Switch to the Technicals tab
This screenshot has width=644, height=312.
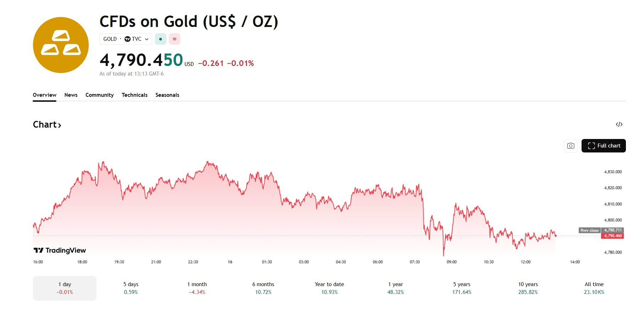pos(134,95)
